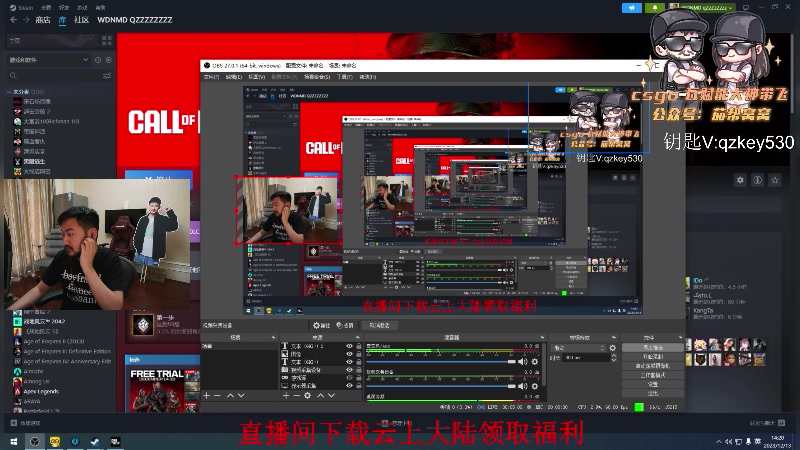This screenshot has height=450, width=800.
Task: Open Mic/Aux audio settings gear
Action: [535, 362]
